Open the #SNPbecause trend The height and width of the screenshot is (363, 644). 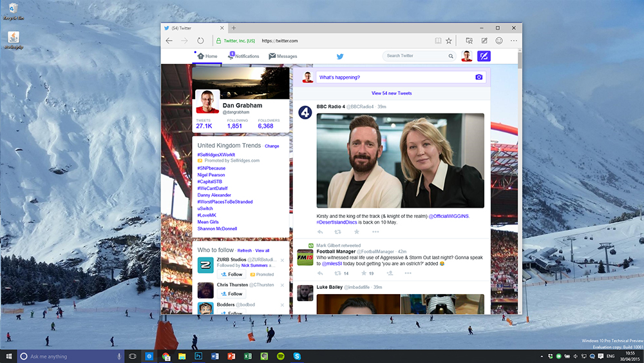click(211, 168)
